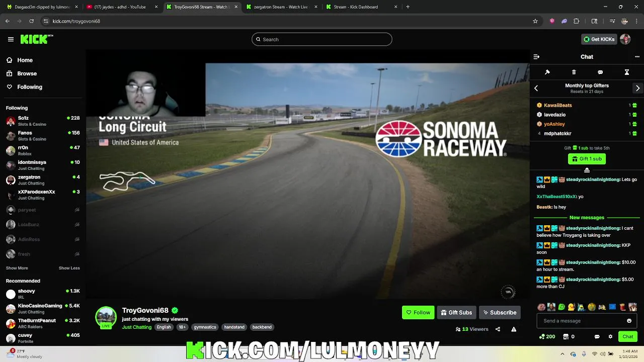Switch to Kick Dashboard tab
644x362 pixels.
(x=360, y=7)
